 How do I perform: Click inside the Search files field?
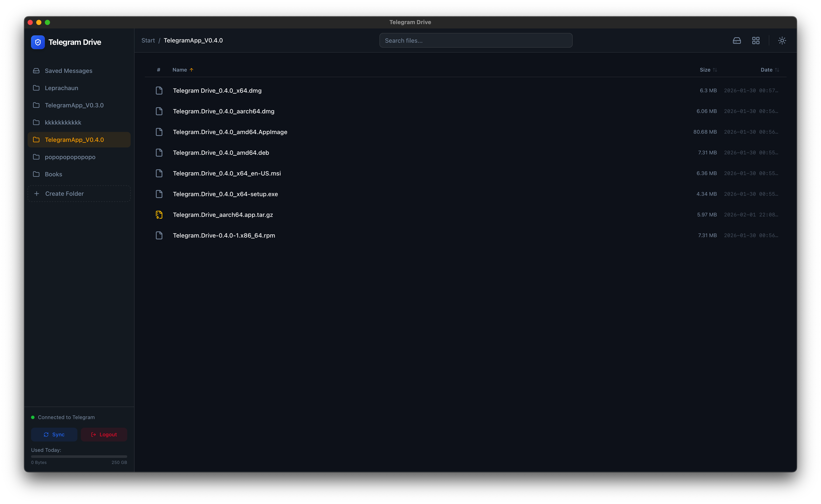(x=476, y=40)
